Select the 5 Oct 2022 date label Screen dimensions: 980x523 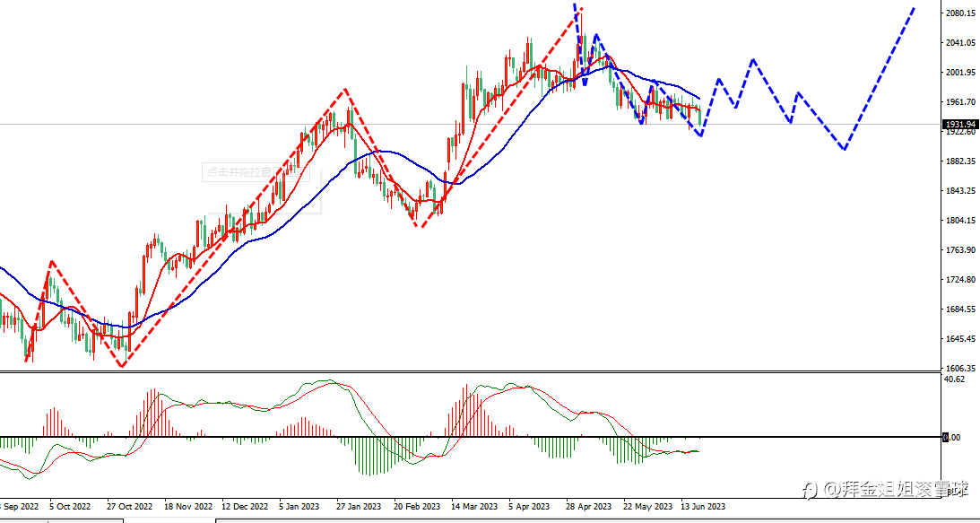pos(70,506)
